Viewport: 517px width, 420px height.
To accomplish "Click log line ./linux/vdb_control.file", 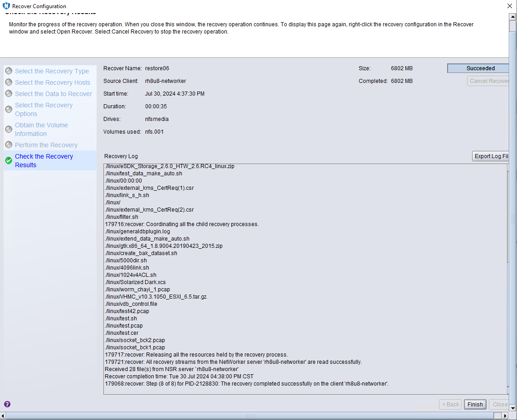I will [x=131, y=304].
